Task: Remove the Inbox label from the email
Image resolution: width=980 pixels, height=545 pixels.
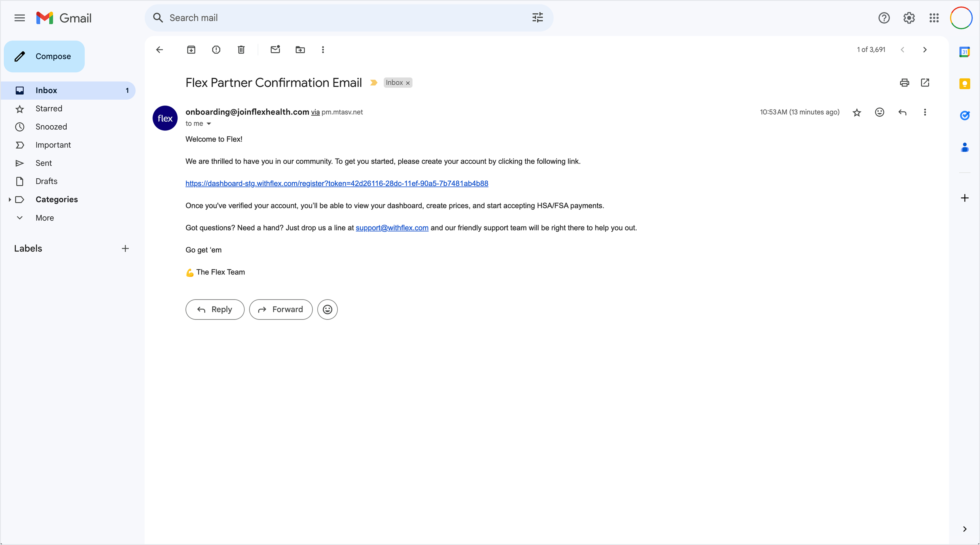Action: (x=408, y=83)
